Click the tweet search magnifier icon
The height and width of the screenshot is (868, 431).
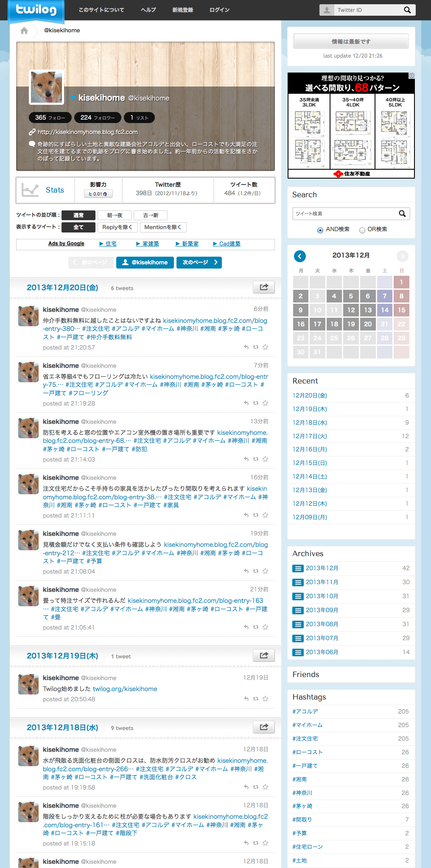pos(402,214)
